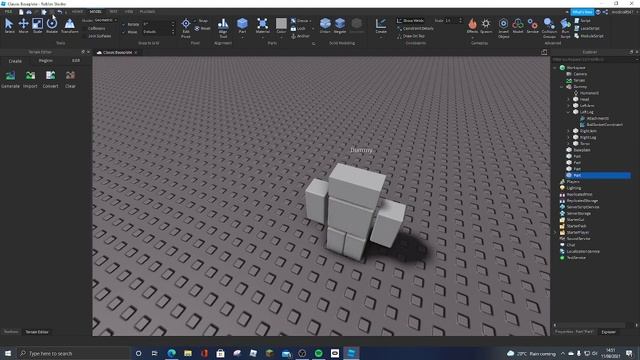The image size is (640, 360).
Task: Collapse the Left Leg node
Action: 568,112
